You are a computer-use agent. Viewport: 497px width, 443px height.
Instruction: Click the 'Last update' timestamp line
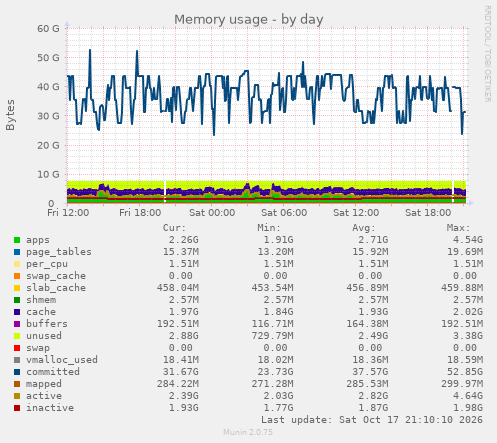pos(372,420)
